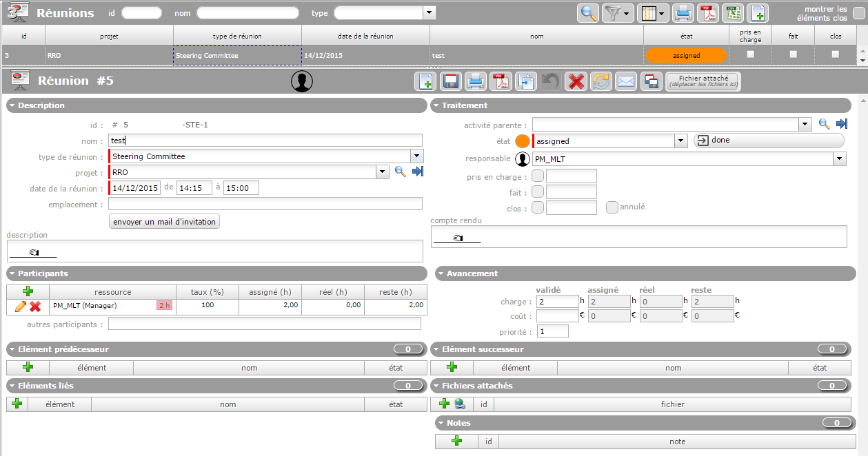The height and width of the screenshot is (456, 868).
Task: Send meeting details by email icon
Action: click(x=625, y=81)
